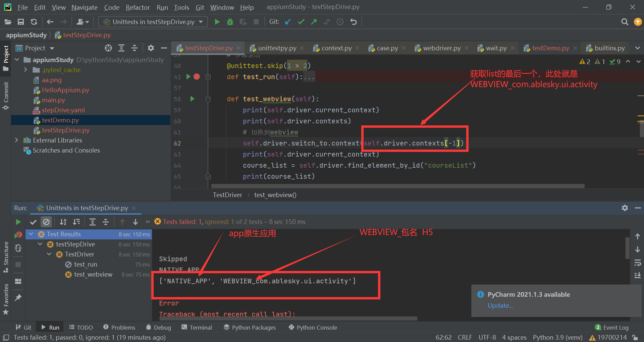Unfold collapsed test_run method body

click(x=208, y=77)
